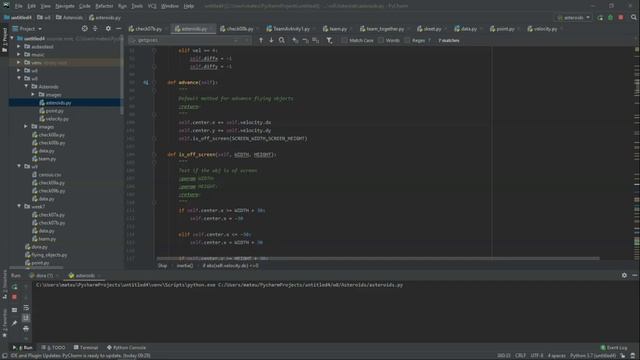Click the search filter funnel icon
The height and width of the screenshot is (360, 640).
click(x=329, y=40)
